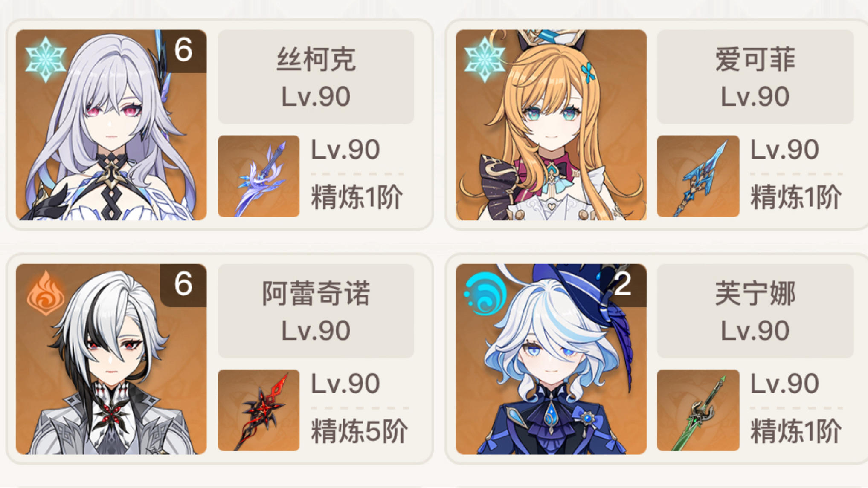Open 爱可菲 character portrait
The image size is (868, 488).
click(551, 125)
